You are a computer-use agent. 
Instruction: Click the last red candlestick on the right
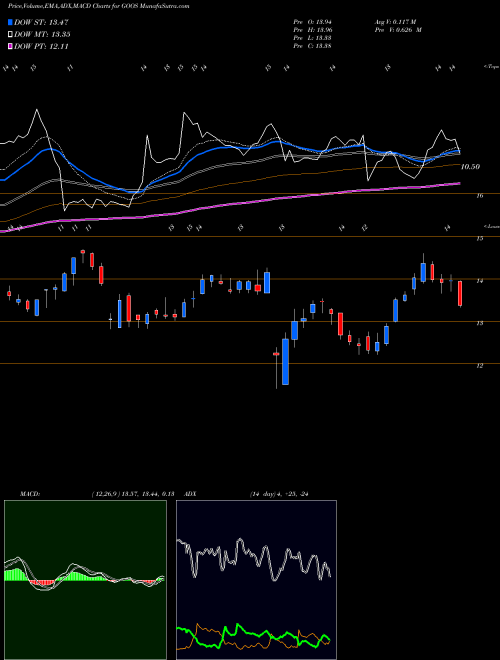460,293
